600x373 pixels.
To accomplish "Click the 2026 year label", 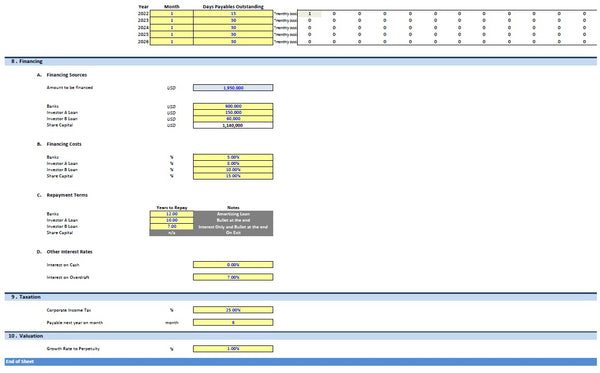I will [x=143, y=42].
